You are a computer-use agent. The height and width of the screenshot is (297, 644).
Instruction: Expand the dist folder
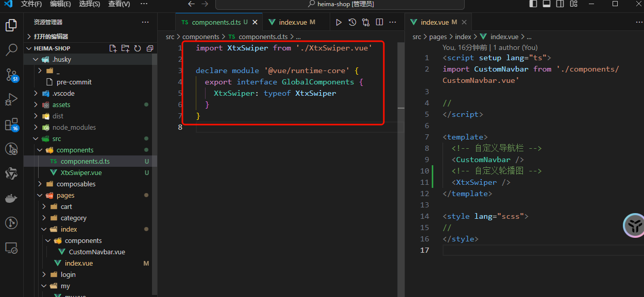point(90,116)
